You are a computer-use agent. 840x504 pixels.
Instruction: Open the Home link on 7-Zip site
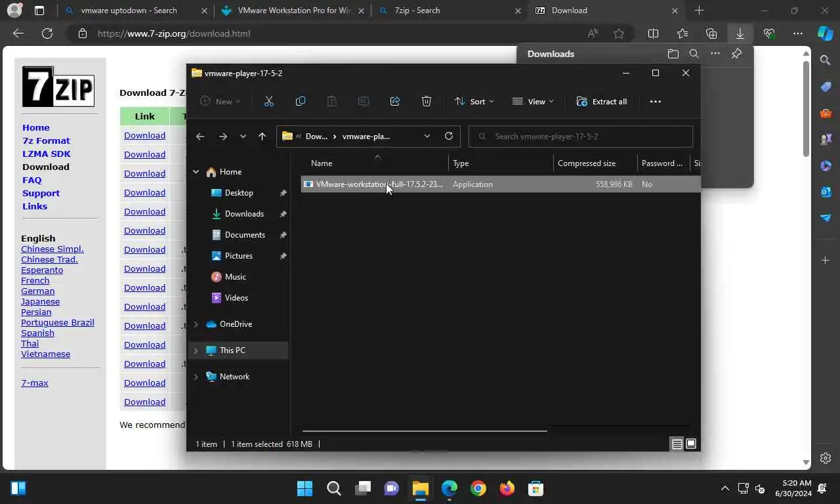pos(36,127)
